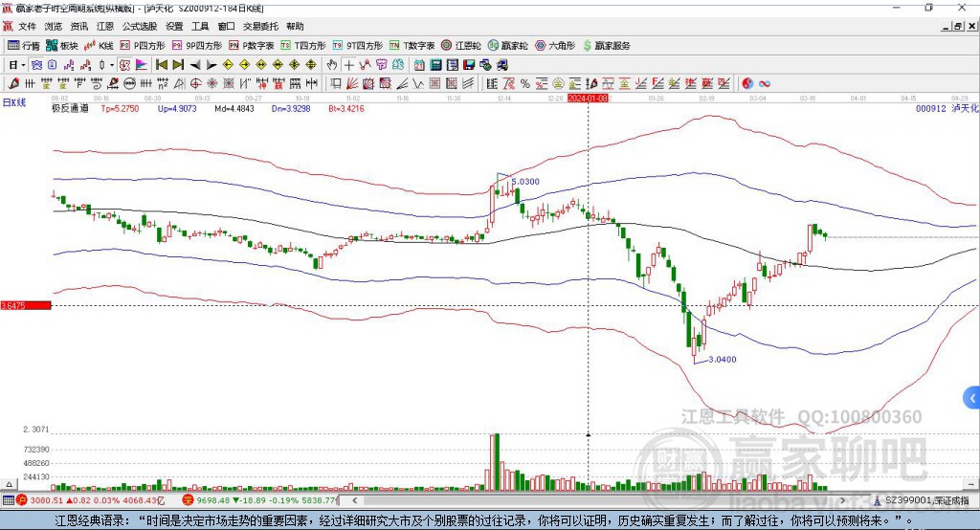Open the 赢家轮 wheel tool
The width and height of the screenshot is (980, 530).
(508, 46)
